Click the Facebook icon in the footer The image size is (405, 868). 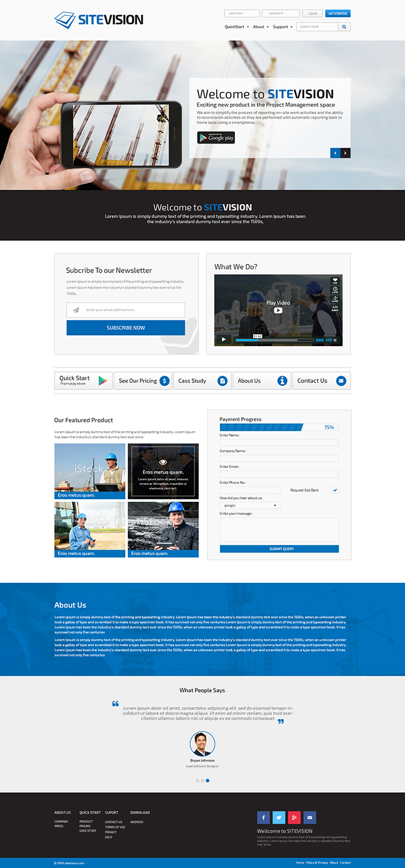click(x=263, y=818)
